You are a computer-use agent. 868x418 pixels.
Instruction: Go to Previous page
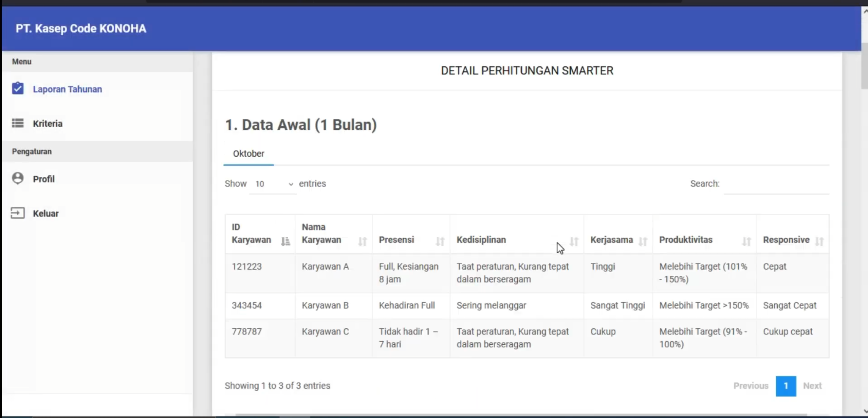[751, 386]
